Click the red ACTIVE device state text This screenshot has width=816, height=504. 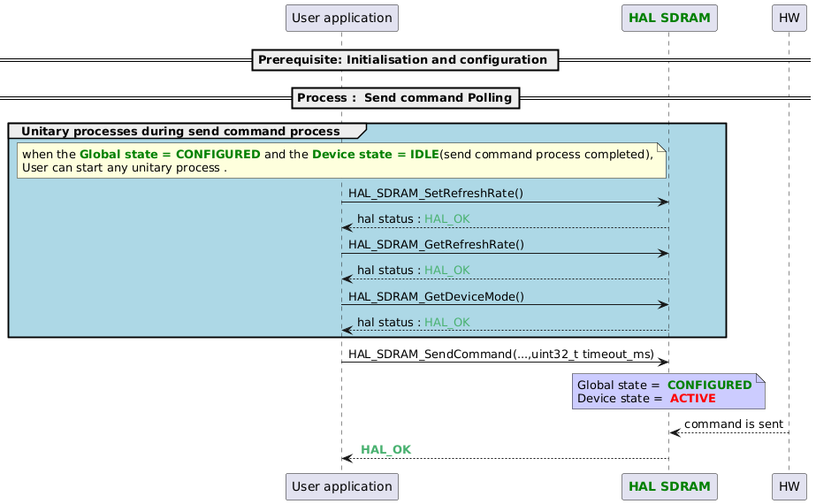click(692, 398)
